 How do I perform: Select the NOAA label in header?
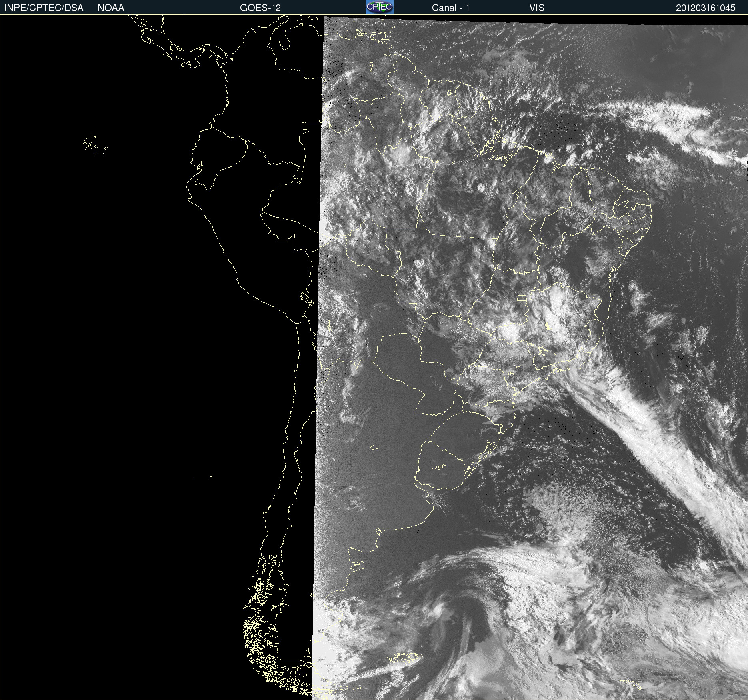[111, 8]
